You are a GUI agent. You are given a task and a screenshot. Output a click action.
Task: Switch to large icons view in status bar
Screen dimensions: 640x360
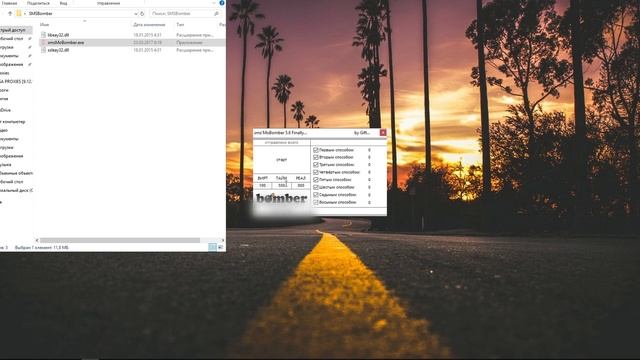(221, 247)
